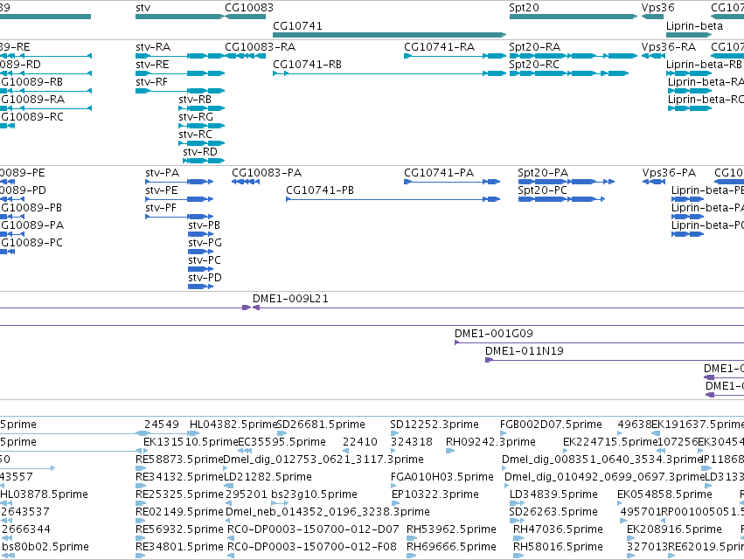
Task: Click the Vps36-RA transcript label
Action: [669, 47]
